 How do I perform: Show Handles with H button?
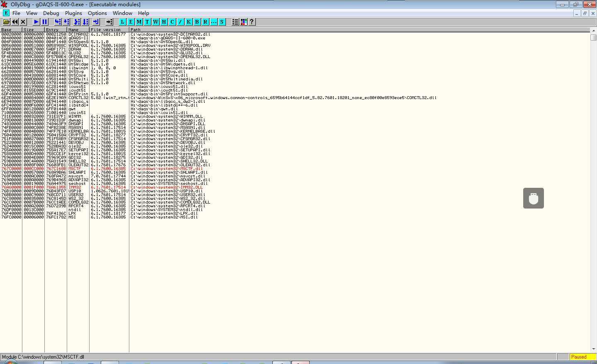(164, 22)
